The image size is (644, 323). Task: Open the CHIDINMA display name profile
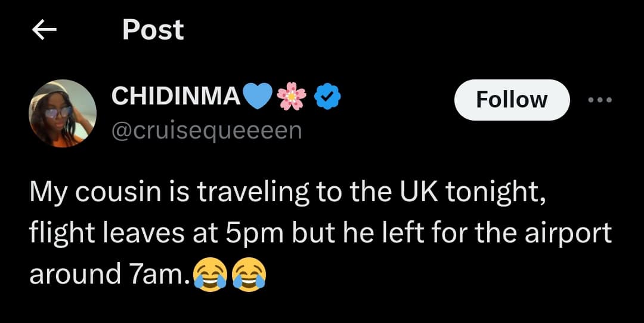click(176, 96)
